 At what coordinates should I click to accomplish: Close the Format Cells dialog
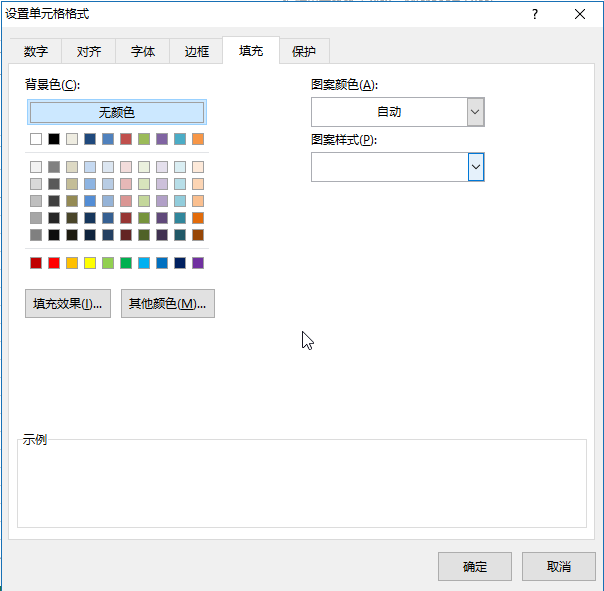[x=580, y=14]
